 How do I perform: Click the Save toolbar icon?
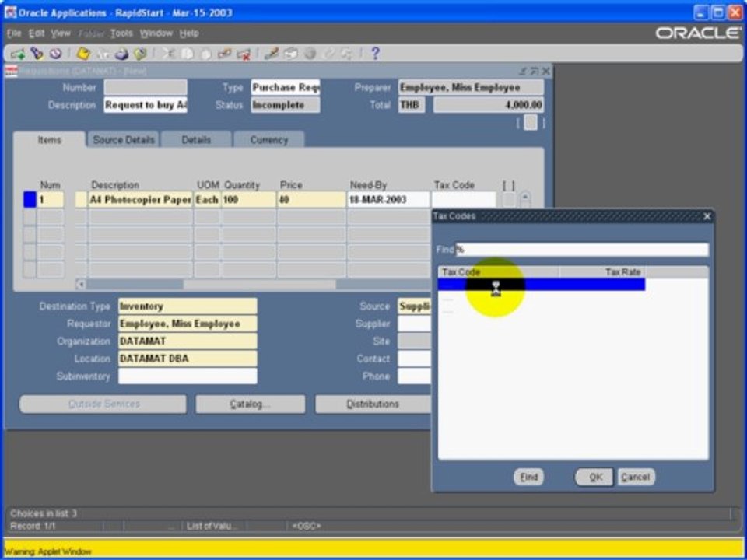point(83,54)
